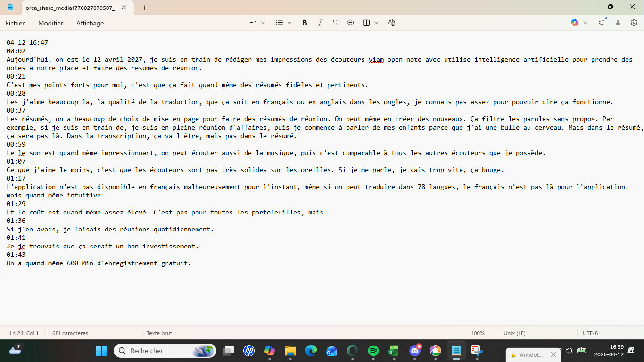Viewport: 644px width, 362px height.
Task: Open the Fichier menu
Action: click(x=15, y=23)
